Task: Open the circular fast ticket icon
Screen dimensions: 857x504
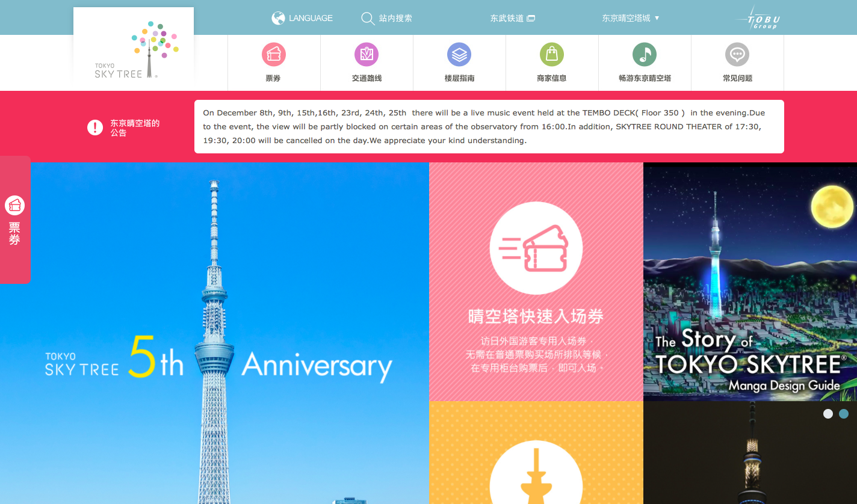Action: pyautogui.click(x=536, y=248)
